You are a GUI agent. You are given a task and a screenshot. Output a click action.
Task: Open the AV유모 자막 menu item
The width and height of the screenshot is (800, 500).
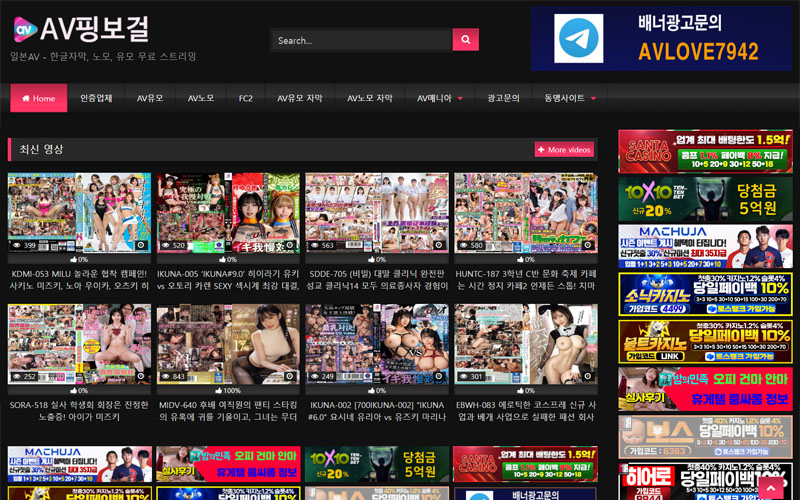299,98
